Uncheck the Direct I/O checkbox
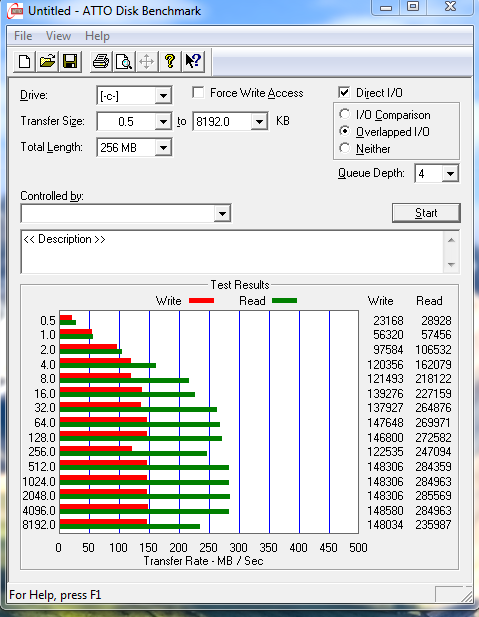 click(344, 92)
